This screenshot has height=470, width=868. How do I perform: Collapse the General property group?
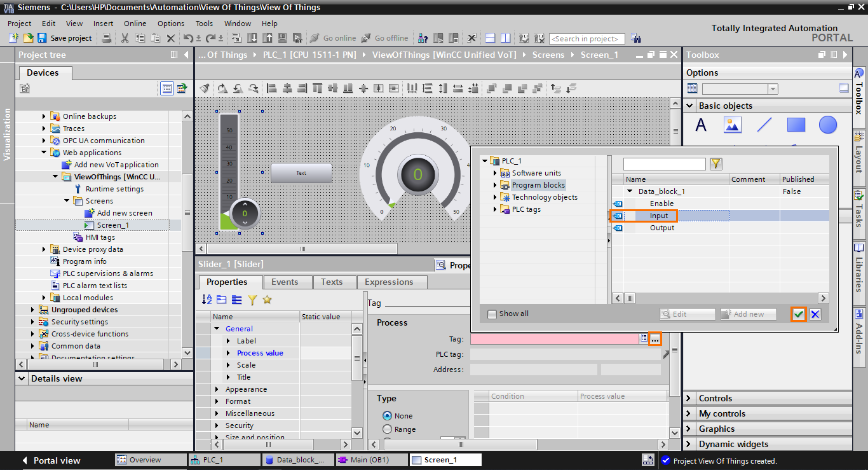point(217,329)
